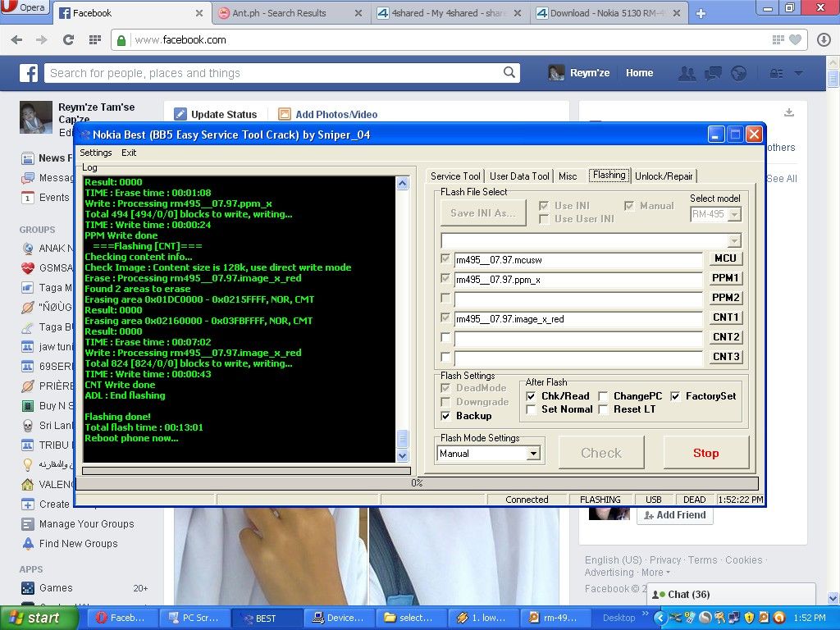
Task: Click the Facebook logo icon
Action: tap(30, 73)
